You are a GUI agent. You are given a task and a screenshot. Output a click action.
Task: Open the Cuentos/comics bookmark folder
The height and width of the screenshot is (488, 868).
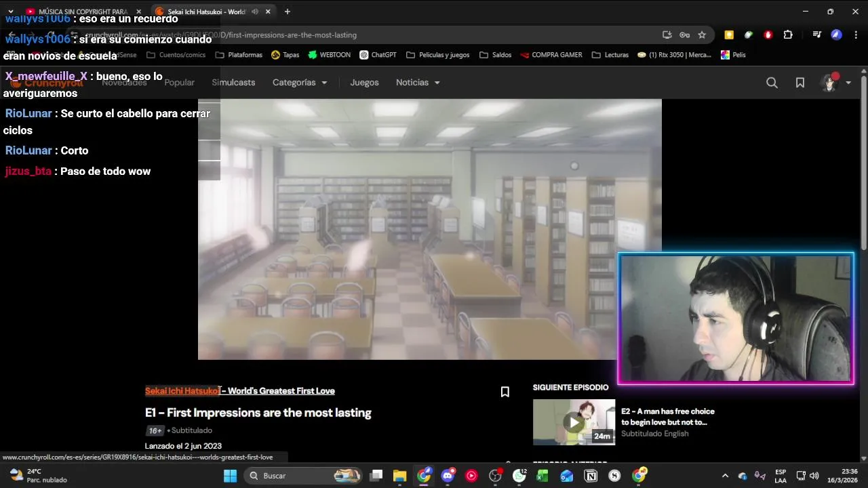click(176, 55)
